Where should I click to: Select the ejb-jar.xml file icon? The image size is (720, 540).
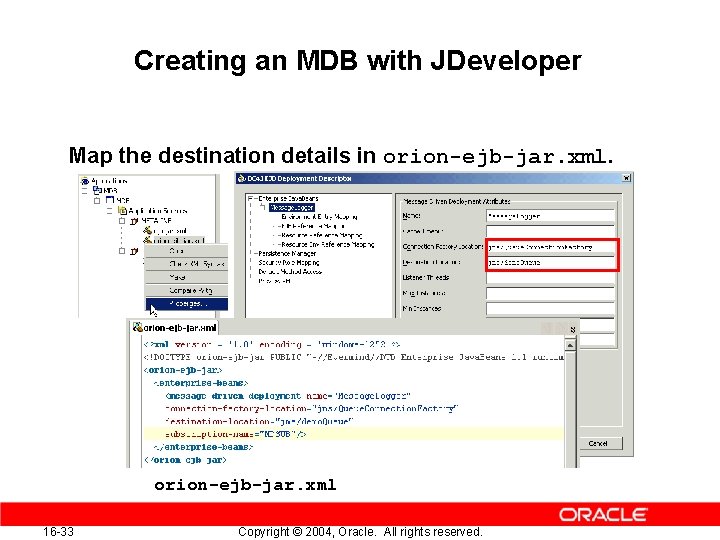(147, 231)
